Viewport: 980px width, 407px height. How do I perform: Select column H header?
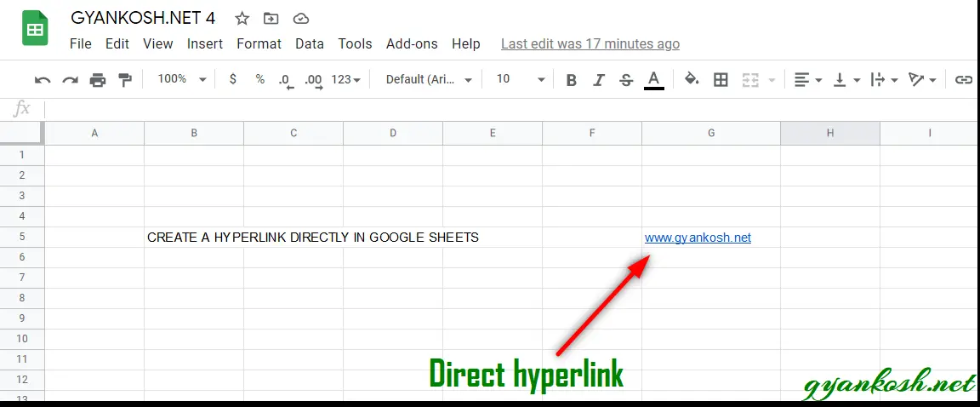coord(830,133)
